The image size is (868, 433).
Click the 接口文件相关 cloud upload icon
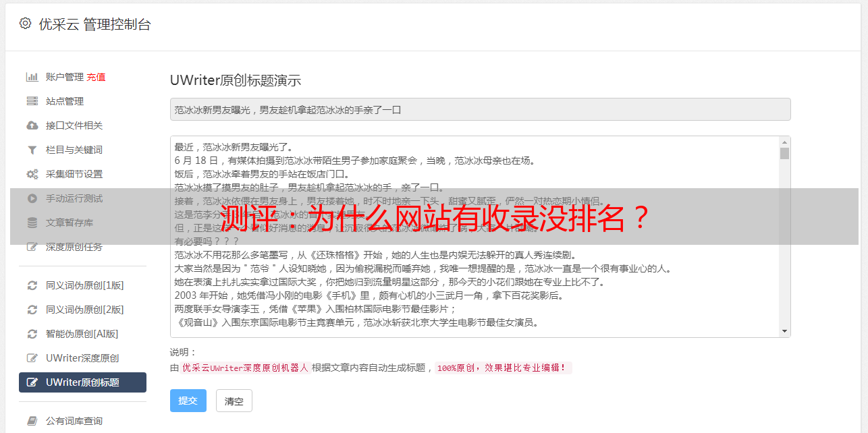tap(32, 125)
